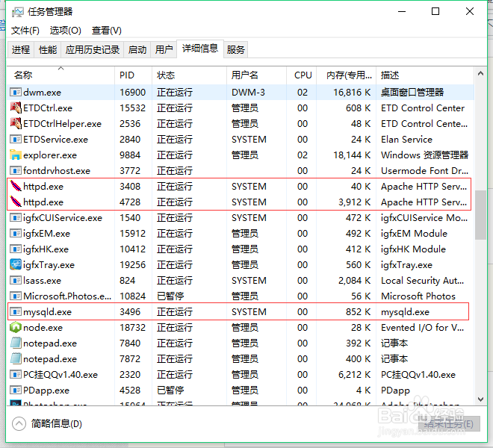This screenshot has height=448, width=493.
Task: Click the Evented I/O for V... description
Action: [x=422, y=328]
